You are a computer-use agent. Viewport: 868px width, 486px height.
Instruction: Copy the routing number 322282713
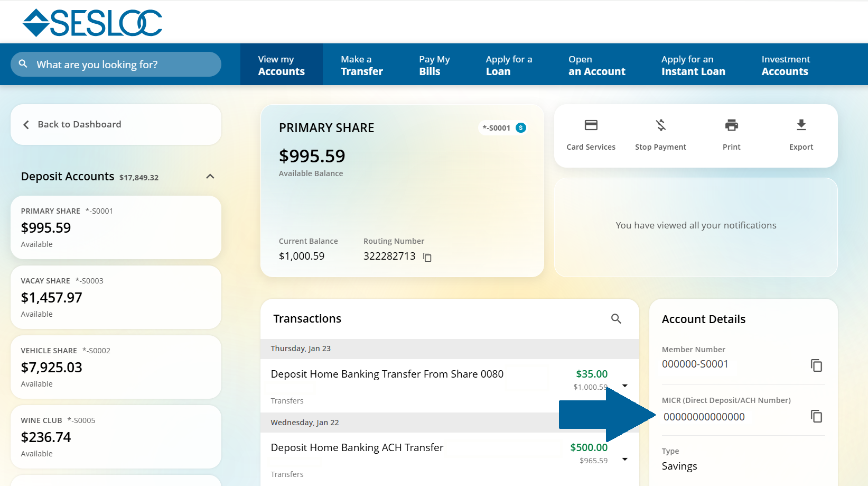tap(427, 257)
